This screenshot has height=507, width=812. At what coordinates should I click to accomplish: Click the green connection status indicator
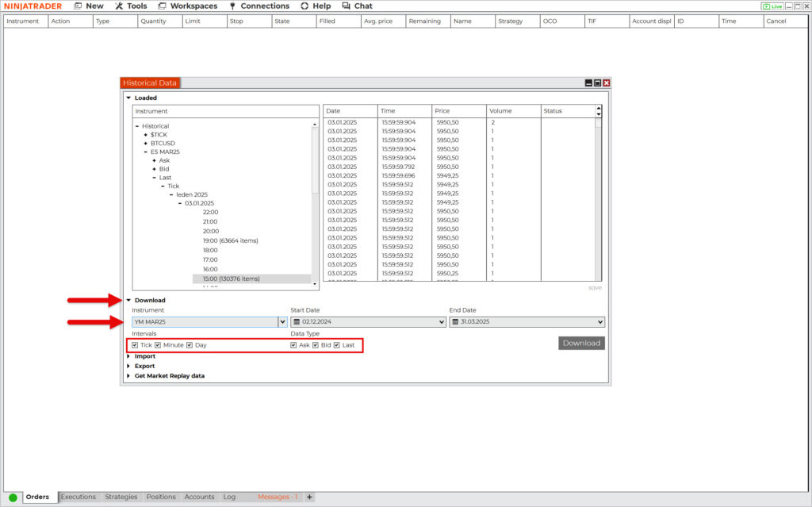pyautogui.click(x=13, y=497)
